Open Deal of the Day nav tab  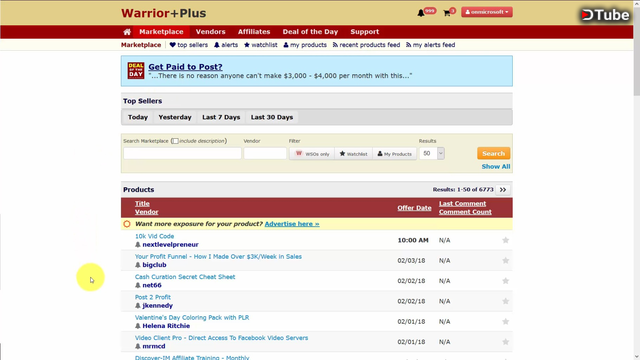(x=310, y=32)
